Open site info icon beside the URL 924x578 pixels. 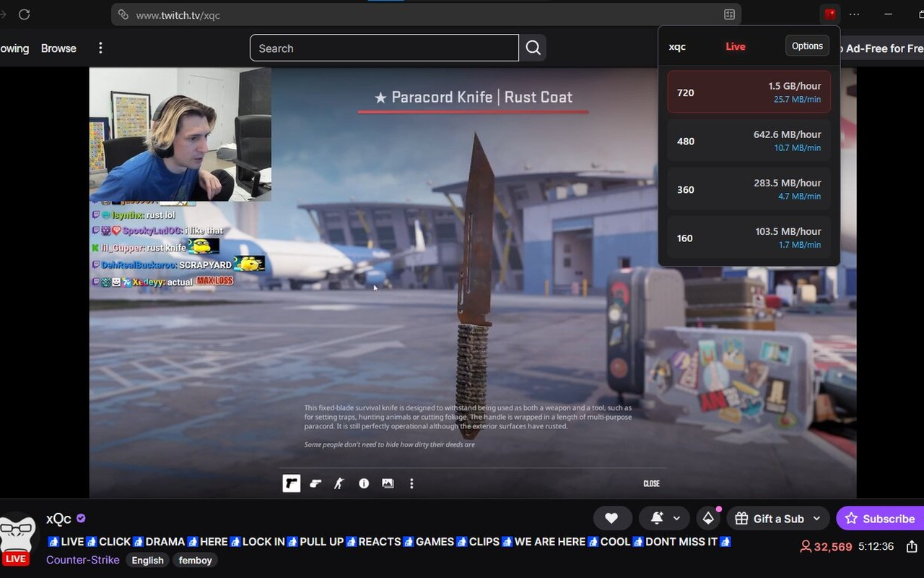point(123,14)
